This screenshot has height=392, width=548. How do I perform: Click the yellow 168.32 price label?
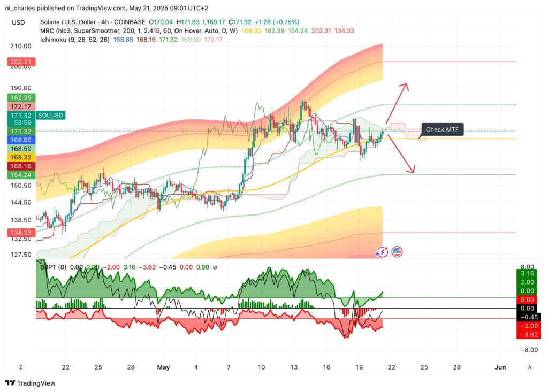pos(21,158)
